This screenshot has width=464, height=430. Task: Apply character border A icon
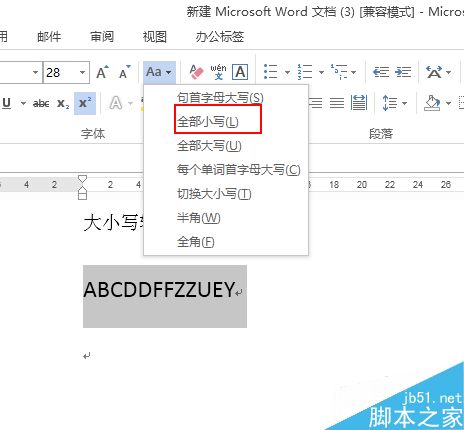[x=240, y=72]
